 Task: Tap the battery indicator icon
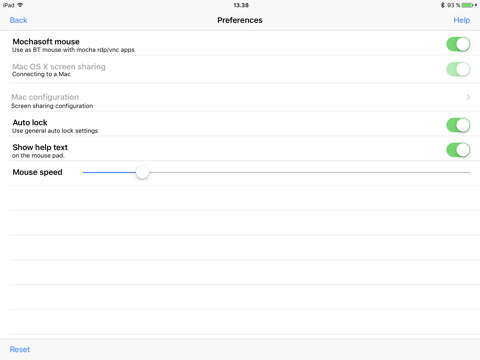(469, 5)
